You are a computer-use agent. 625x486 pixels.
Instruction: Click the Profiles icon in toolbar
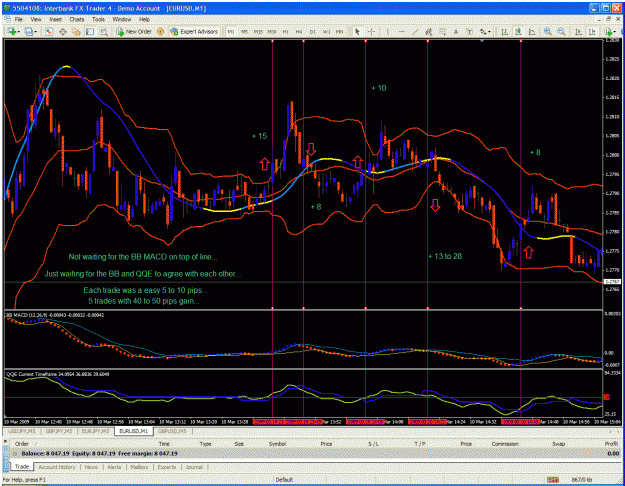pyautogui.click(x=28, y=31)
